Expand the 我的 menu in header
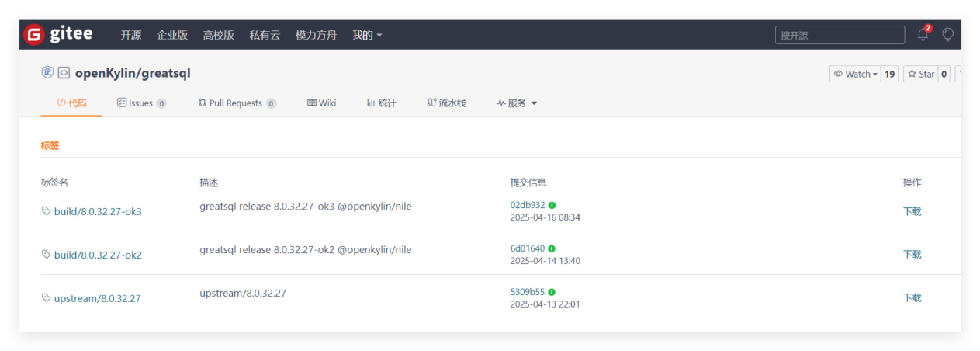 click(367, 35)
